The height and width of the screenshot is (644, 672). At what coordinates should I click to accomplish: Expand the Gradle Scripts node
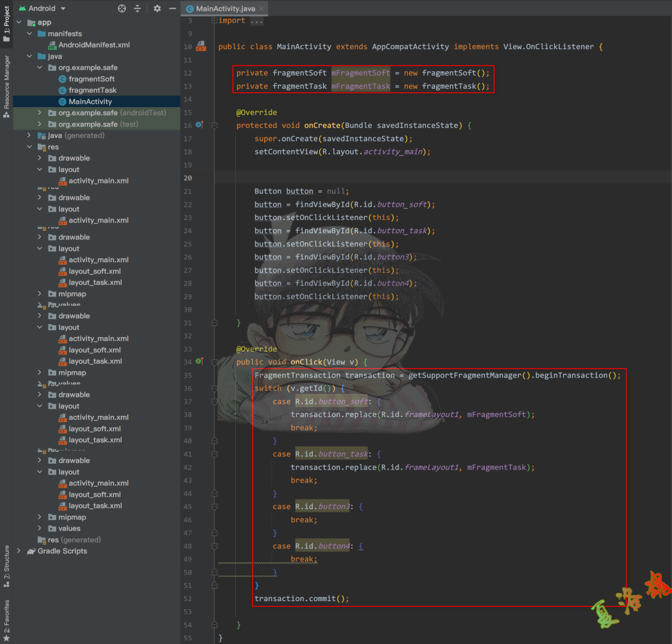click(19, 551)
